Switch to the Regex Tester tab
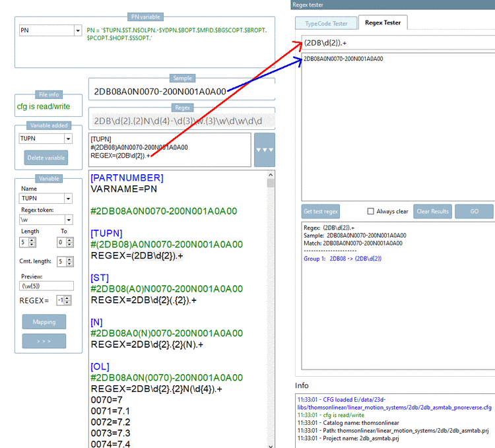 coord(383,22)
